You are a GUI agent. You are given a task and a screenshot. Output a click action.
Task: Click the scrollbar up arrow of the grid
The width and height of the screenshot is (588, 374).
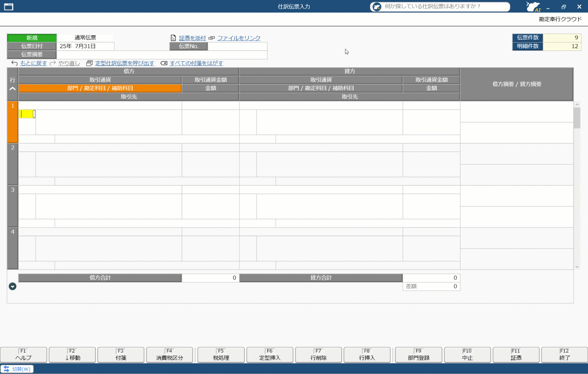(577, 104)
